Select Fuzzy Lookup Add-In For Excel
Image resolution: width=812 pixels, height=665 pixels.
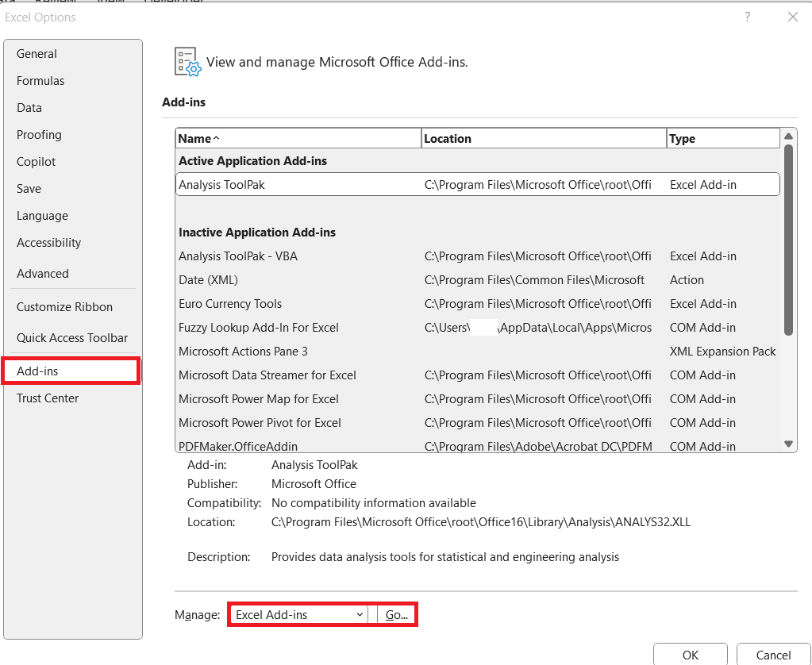click(478, 327)
